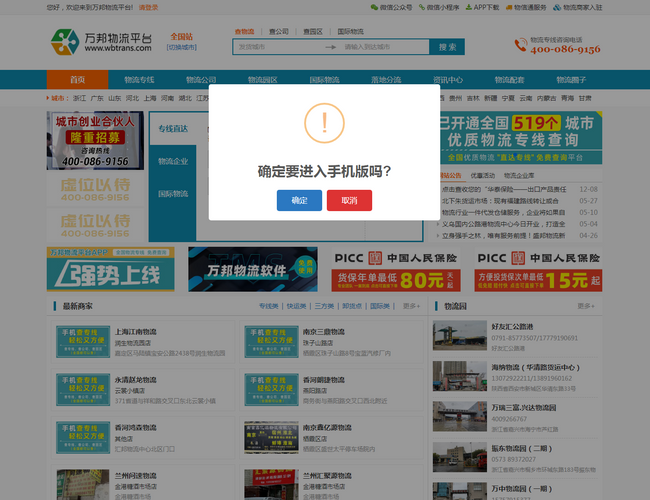
Task: Click the 万邦物流平台 logo
Action: click(101, 42)
